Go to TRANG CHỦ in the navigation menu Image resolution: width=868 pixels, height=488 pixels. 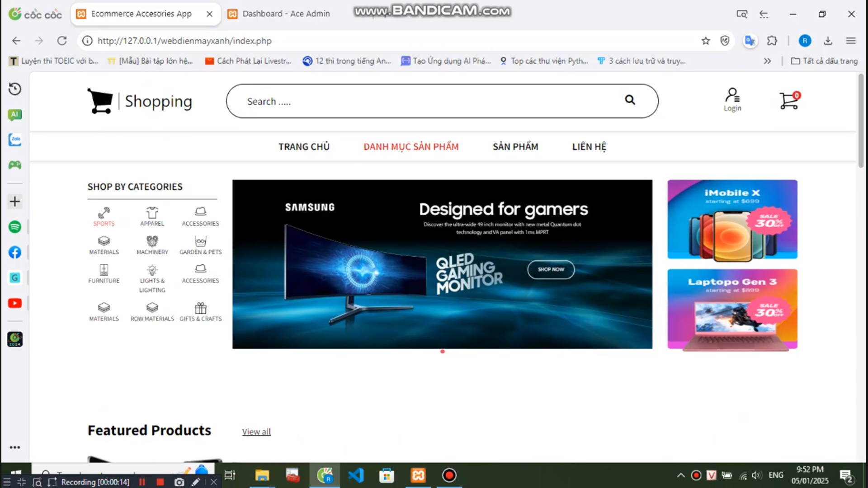click(304, 147)
